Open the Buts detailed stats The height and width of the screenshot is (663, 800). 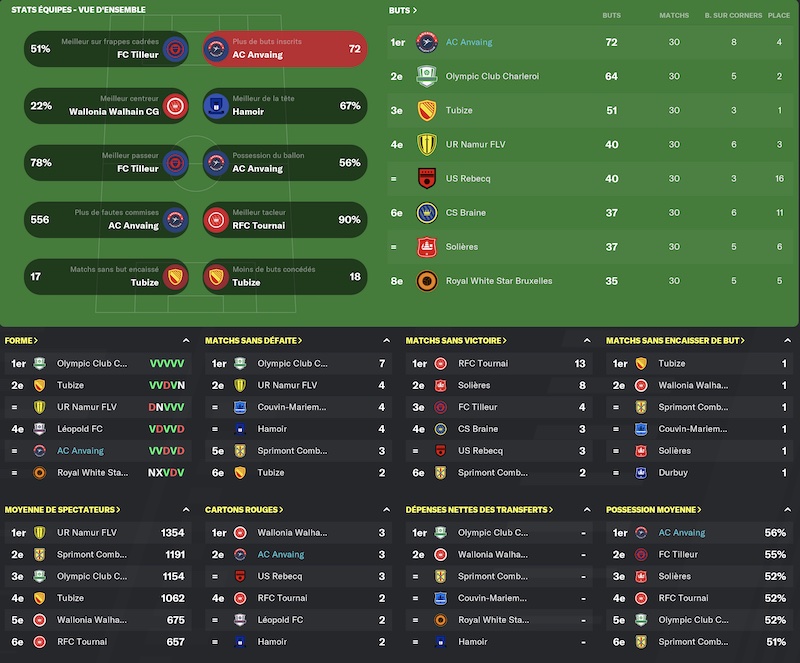[x=403, y=10]
